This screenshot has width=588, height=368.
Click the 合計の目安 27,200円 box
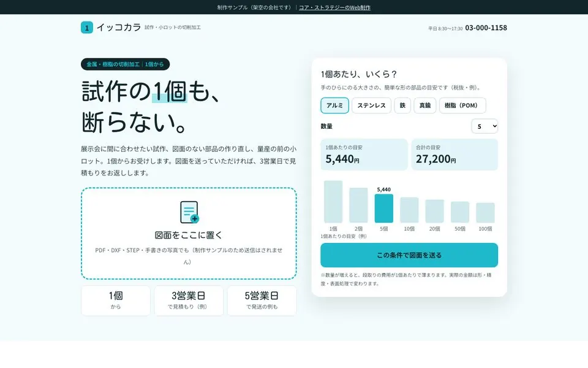click(454, 155)
